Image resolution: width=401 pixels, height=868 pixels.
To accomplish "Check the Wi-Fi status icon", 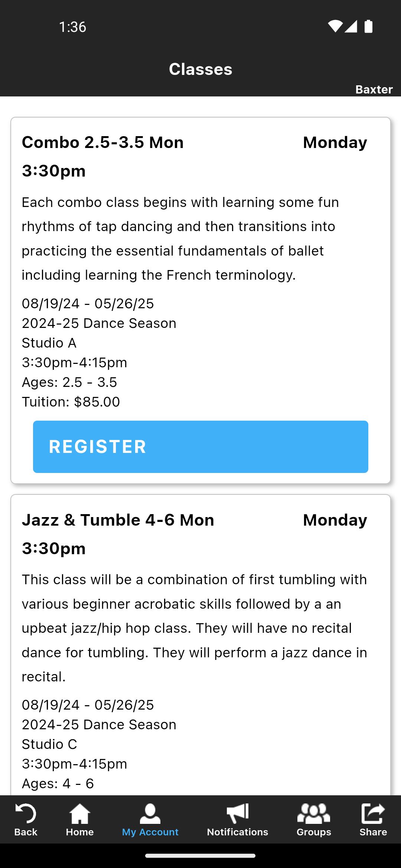I will 335,26.
